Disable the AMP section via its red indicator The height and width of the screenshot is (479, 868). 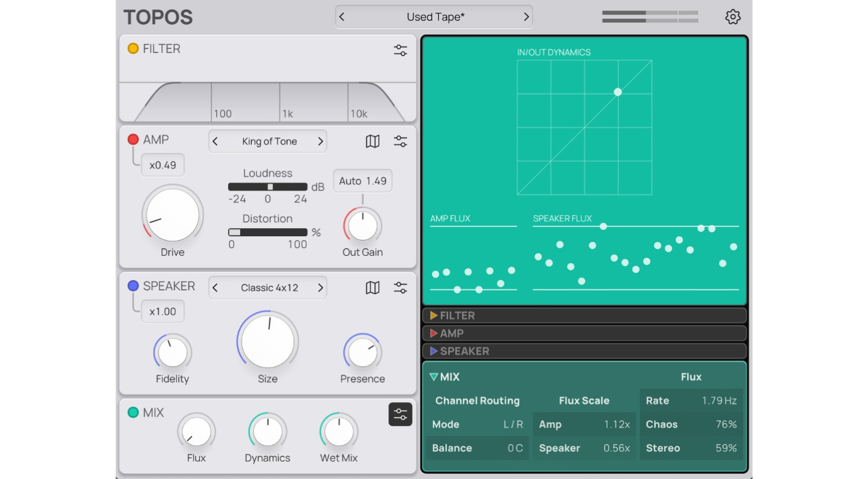pyautogui.click(x=133, y=140)
